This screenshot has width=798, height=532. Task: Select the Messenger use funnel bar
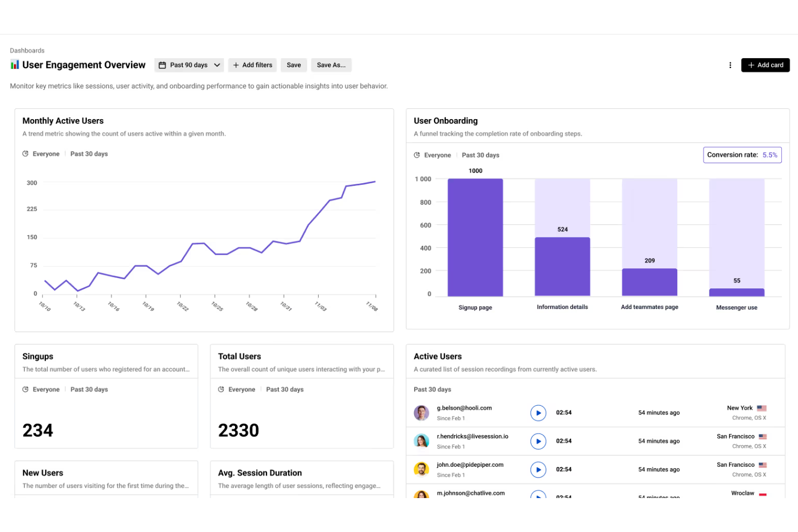point(737,292)
